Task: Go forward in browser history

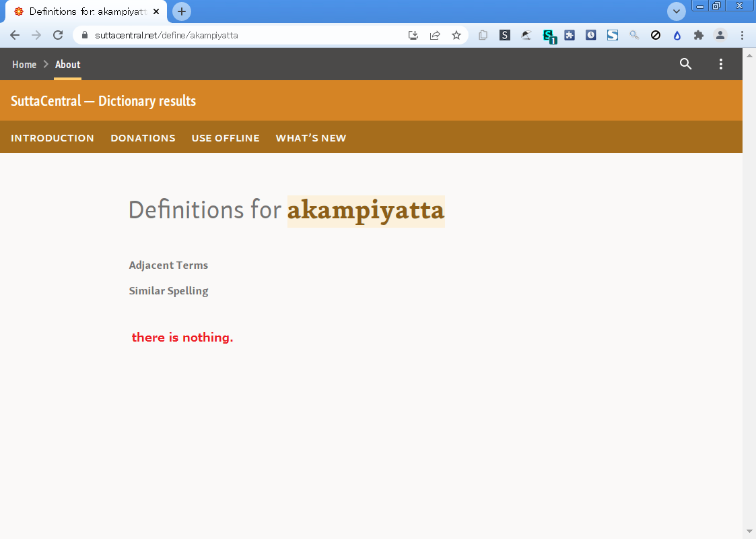Action: [x=36, y=35]
